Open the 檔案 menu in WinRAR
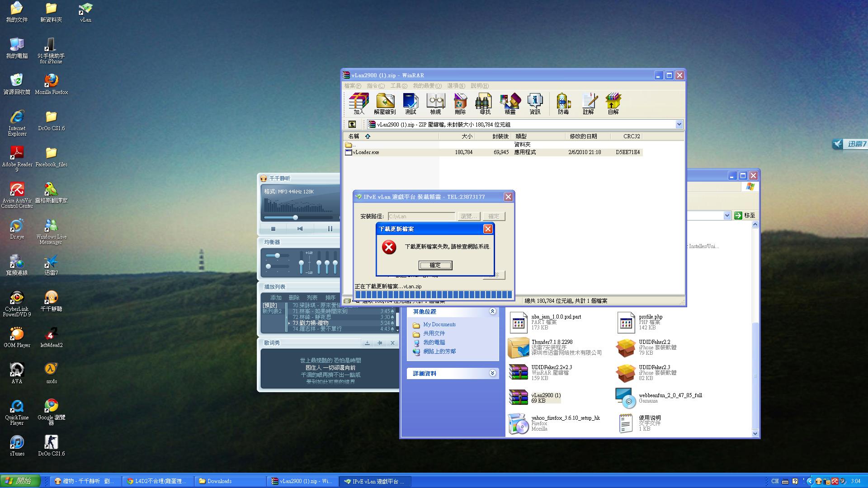The height and width of the screenshot is (488, 868). (x=352, y=86)
